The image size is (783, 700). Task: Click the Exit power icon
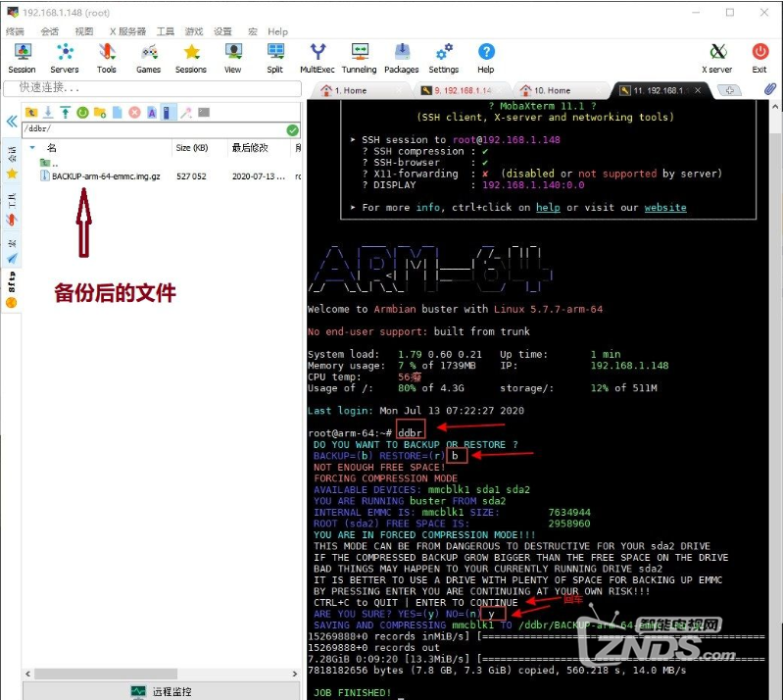(759, 59)
